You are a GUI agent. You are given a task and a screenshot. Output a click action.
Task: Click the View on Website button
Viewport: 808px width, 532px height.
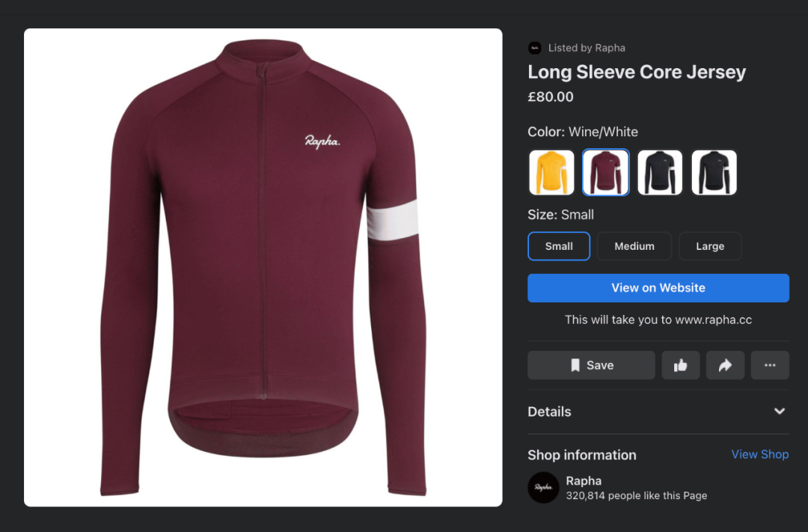(658, 288)
